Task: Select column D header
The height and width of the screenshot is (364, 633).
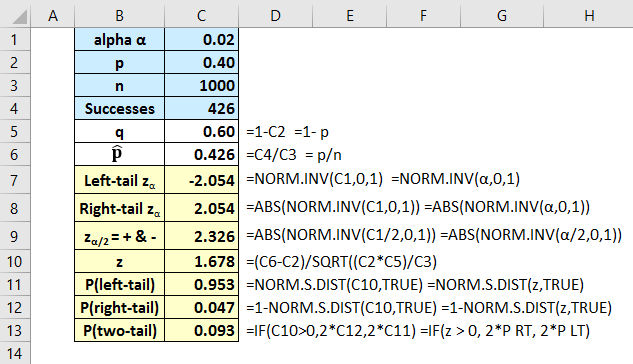Action: 275,15
